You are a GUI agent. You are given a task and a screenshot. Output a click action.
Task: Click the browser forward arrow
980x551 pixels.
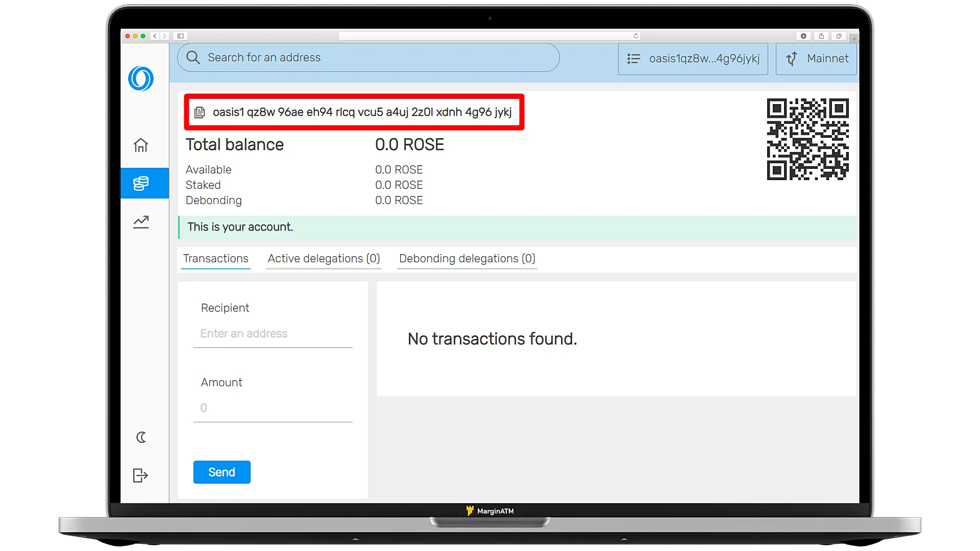point(164,36)
